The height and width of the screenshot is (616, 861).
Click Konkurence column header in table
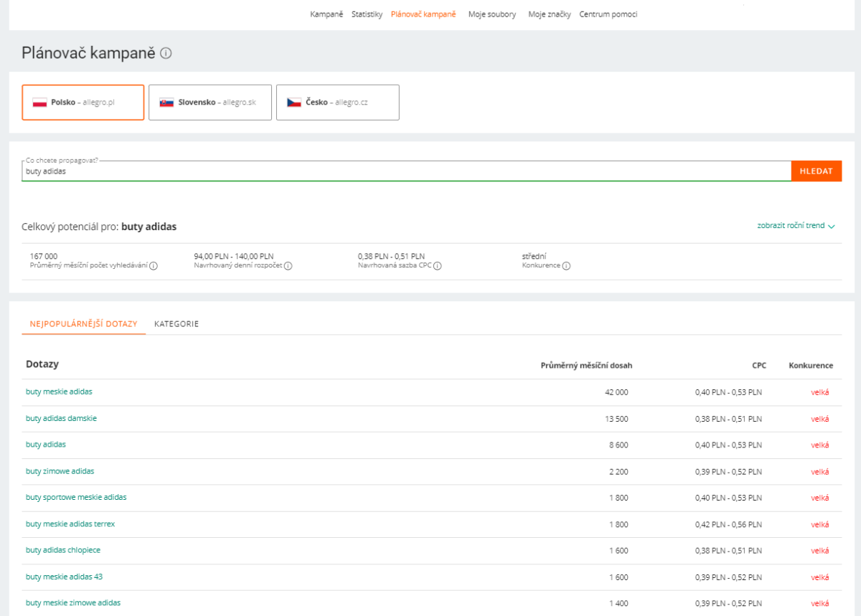811,366
